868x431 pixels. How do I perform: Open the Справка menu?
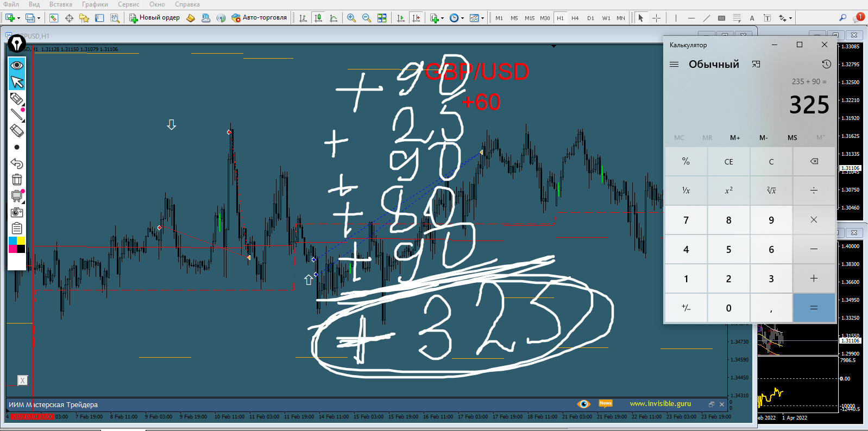coord(187,4)
